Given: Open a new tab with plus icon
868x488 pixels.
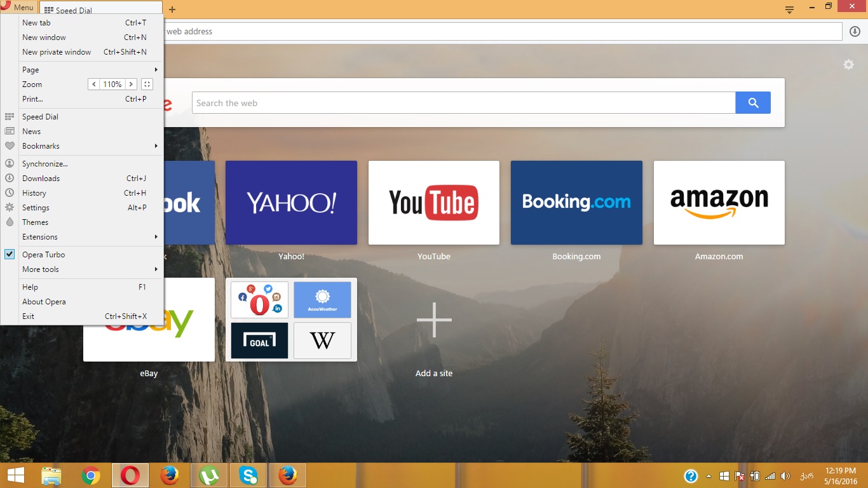Looking at the screenshot, I should tap(172, 10).
